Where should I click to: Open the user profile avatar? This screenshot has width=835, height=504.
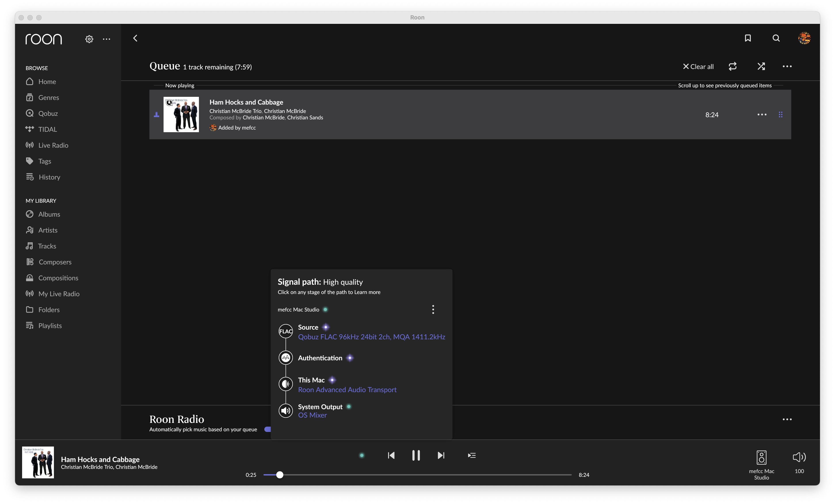[804, 38]
